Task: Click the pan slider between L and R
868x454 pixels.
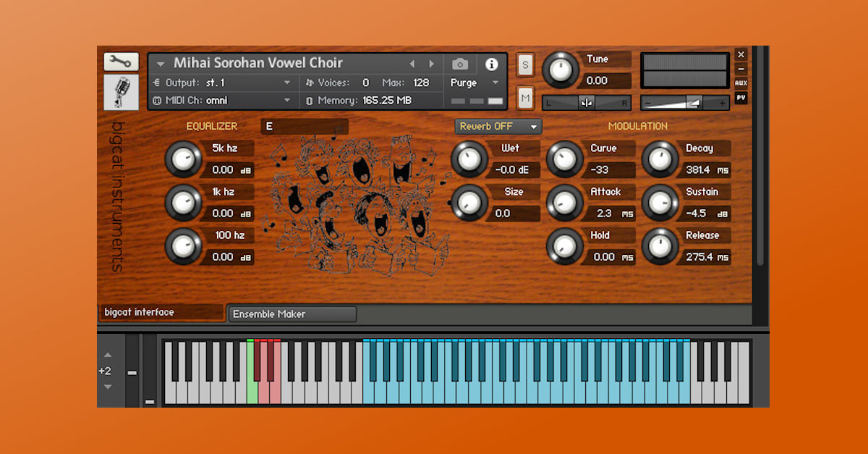Action: click(x=587, y=103)
